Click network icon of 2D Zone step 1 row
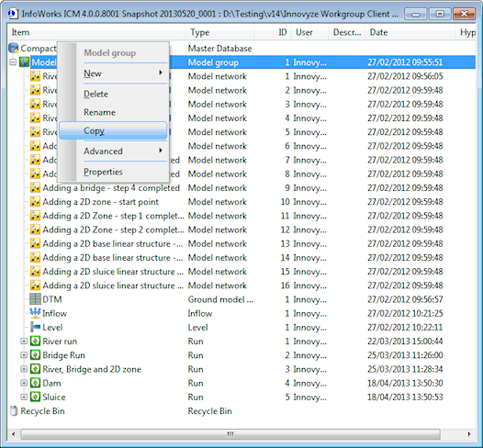 tap(35, 216)
